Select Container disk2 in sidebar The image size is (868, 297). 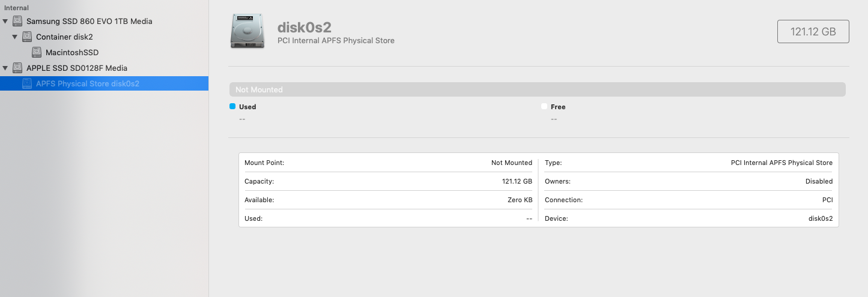[64, 37]
